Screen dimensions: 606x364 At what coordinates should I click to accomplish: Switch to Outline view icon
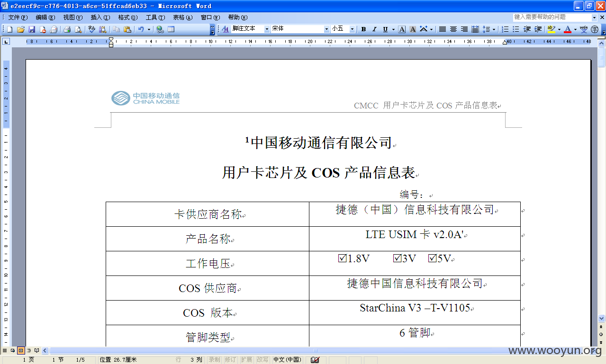29,351
